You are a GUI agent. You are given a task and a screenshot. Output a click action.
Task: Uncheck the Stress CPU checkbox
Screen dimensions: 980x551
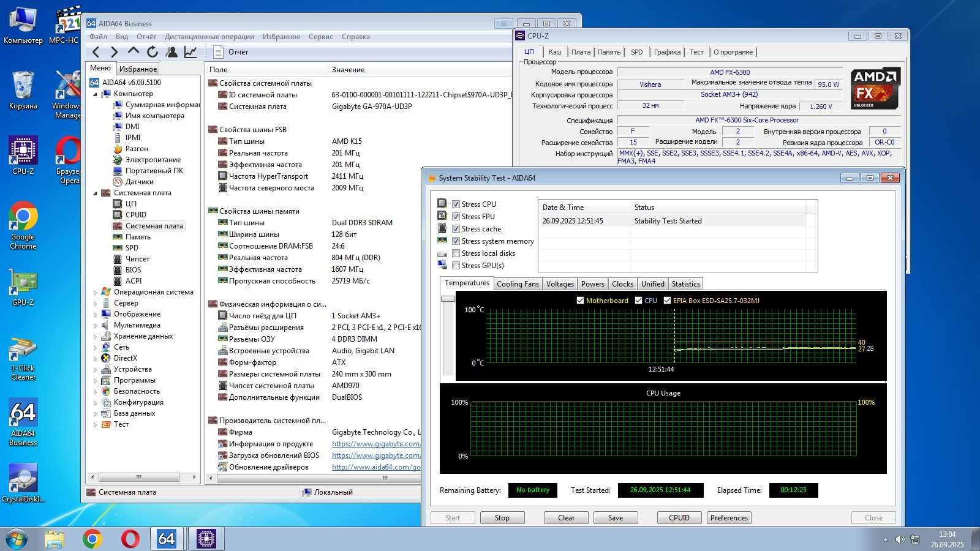(456, 204)
